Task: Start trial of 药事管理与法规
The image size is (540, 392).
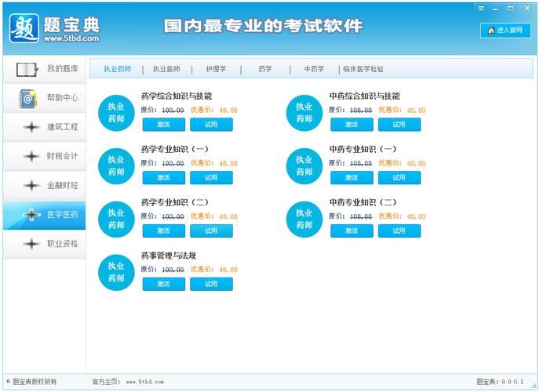Action: pos(211,284)
